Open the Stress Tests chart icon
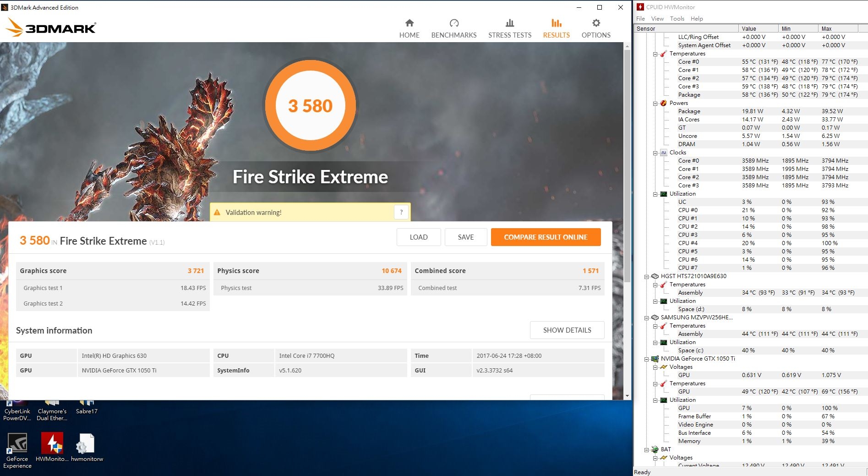 [510, 23]
